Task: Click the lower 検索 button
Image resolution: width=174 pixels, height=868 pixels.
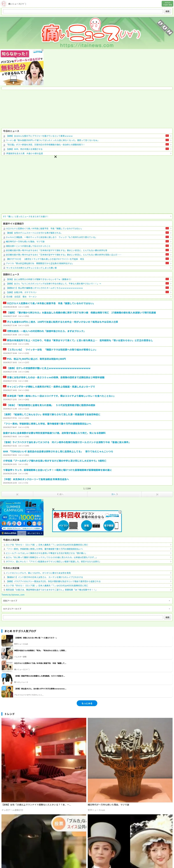Action: tap(167, 617)
